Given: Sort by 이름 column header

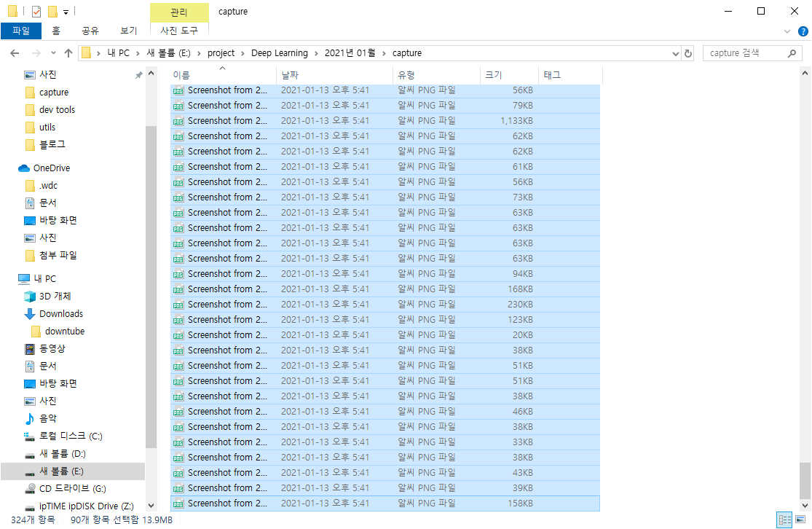Looking at the screenshot, I should pos(223,75).
